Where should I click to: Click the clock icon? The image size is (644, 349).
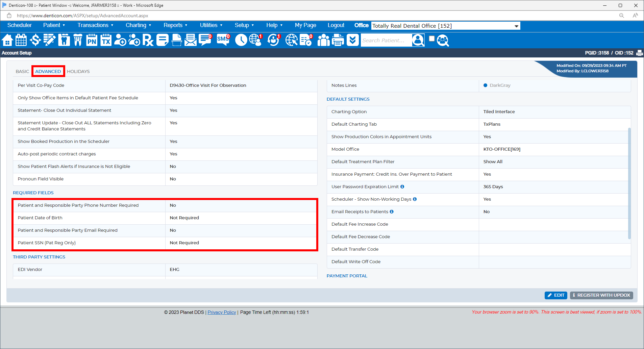click(241, 40)
